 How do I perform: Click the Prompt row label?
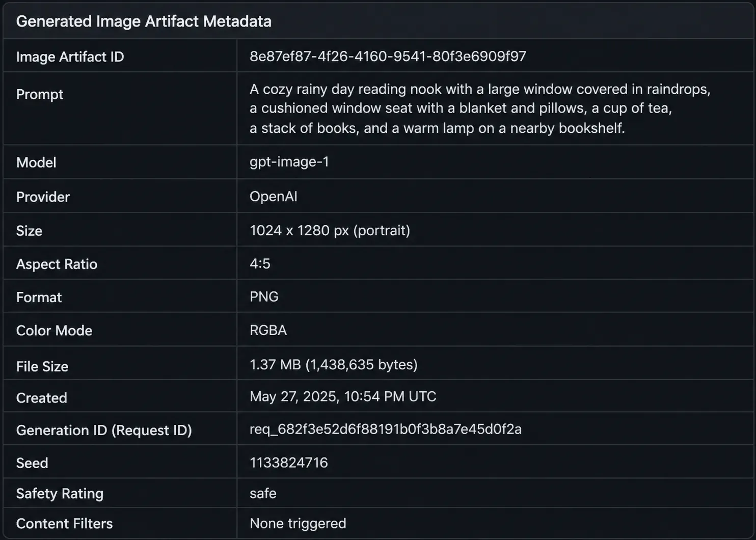tap(40, 94)
